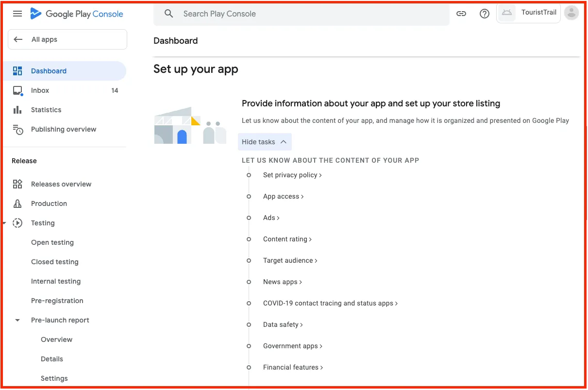Open the App access task
Viewport: 588px width, 390px height.
point(284,196)
